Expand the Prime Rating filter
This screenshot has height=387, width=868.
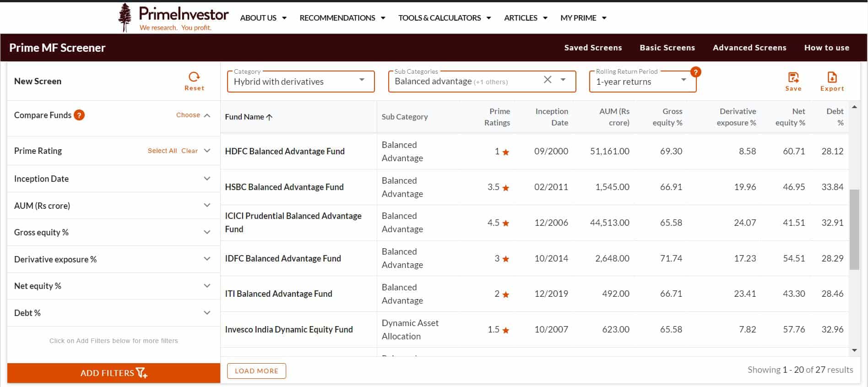pos(207,151)
